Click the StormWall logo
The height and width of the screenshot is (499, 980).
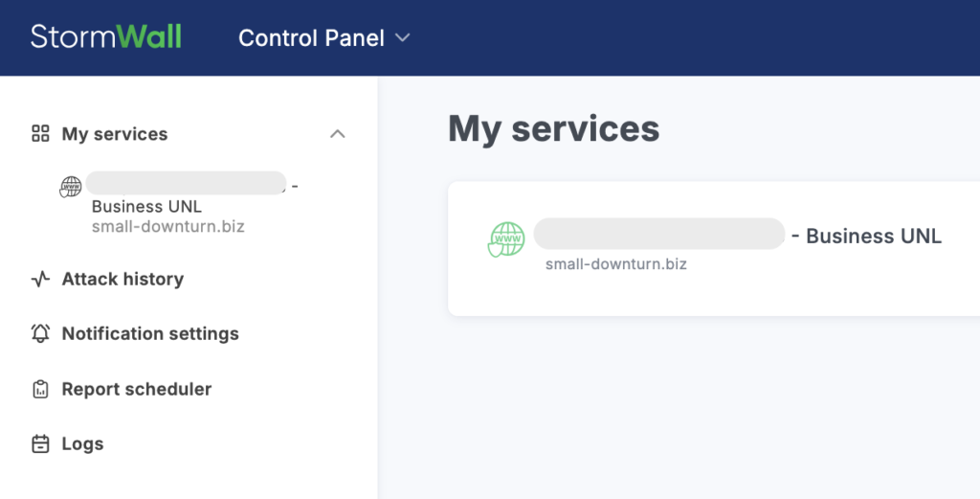(x=106, y=36)
